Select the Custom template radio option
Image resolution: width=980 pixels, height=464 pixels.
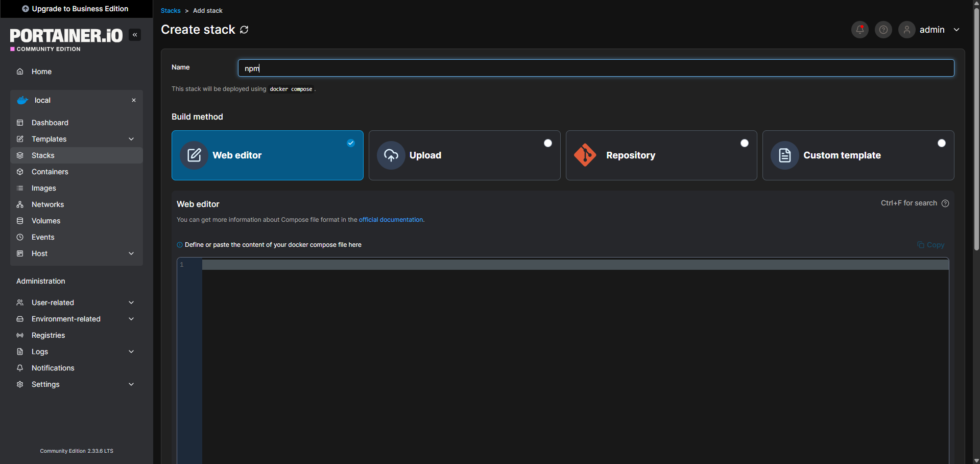click(942, 143)
